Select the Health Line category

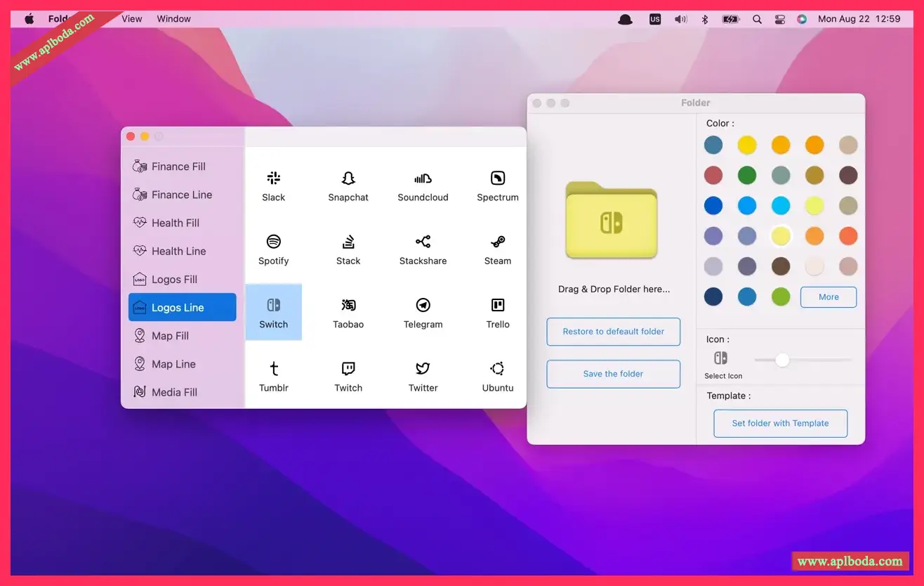tap(183, 251)
